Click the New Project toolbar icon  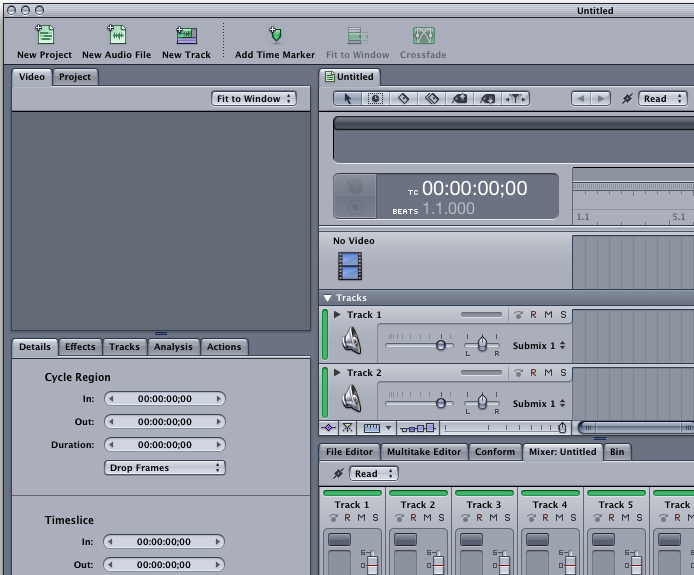pyautogui.click(x=44, y=36)
